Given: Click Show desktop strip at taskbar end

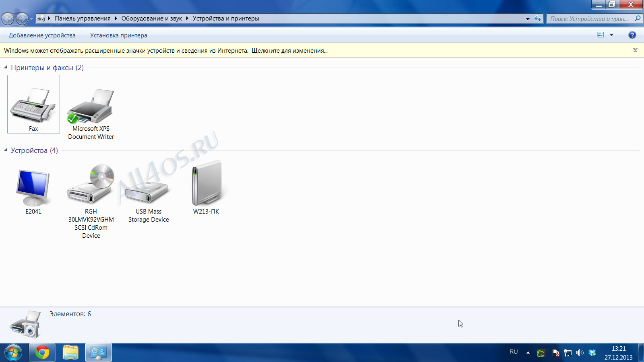Looking at the screenshot, I should coord(641,353).
